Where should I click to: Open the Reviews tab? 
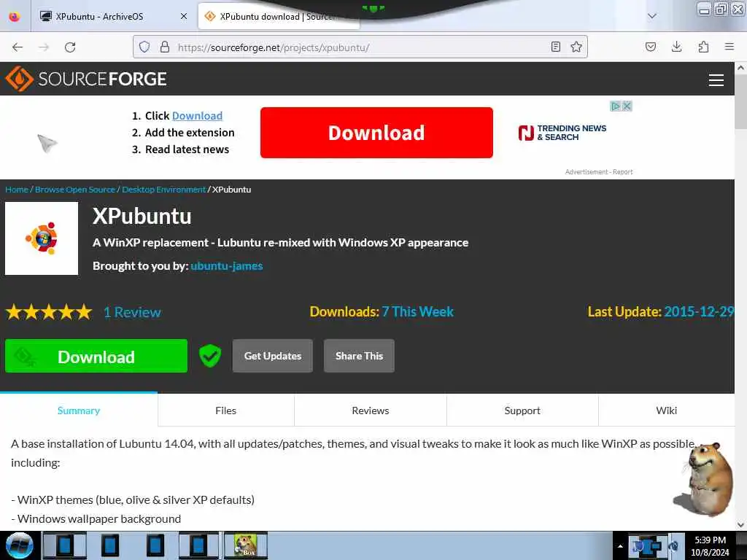click(371, 411)
